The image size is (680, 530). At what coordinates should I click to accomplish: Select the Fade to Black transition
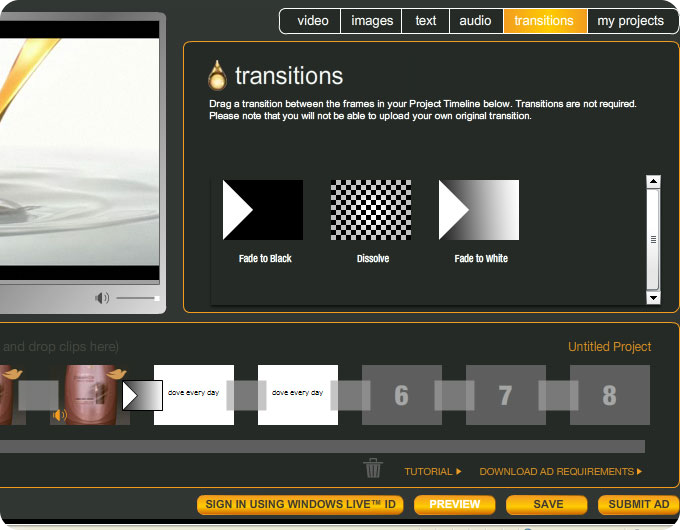[263, 210]
